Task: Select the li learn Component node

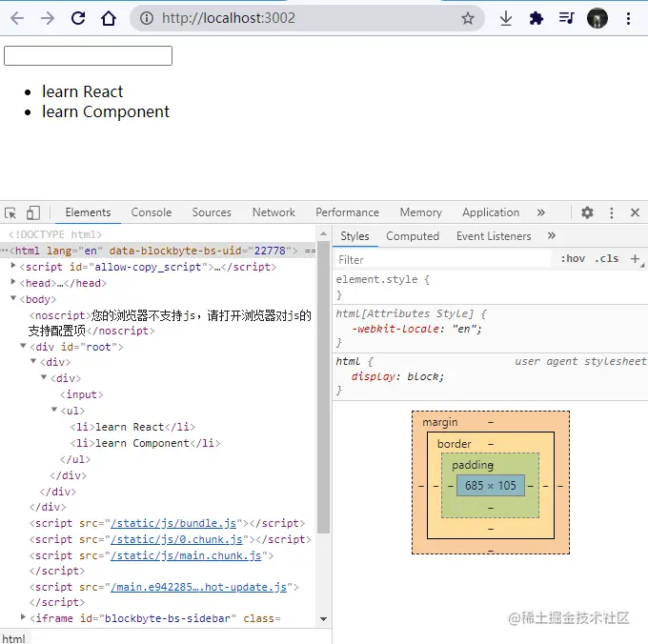Action: pyautogui.click(x=146, y=443)
